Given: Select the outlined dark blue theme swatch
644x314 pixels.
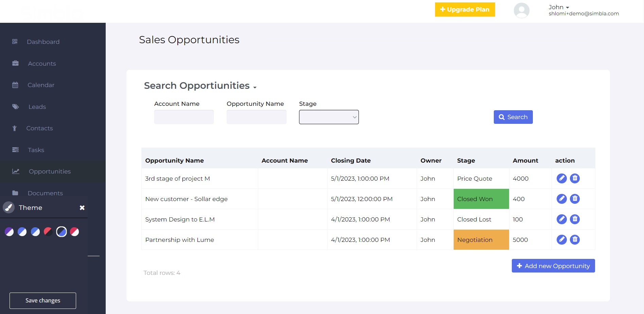Looking at the screenshot, I should 62,232.
